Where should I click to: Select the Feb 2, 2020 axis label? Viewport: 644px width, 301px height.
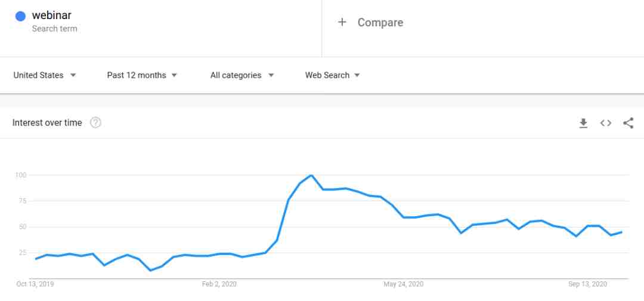(219, 284)
